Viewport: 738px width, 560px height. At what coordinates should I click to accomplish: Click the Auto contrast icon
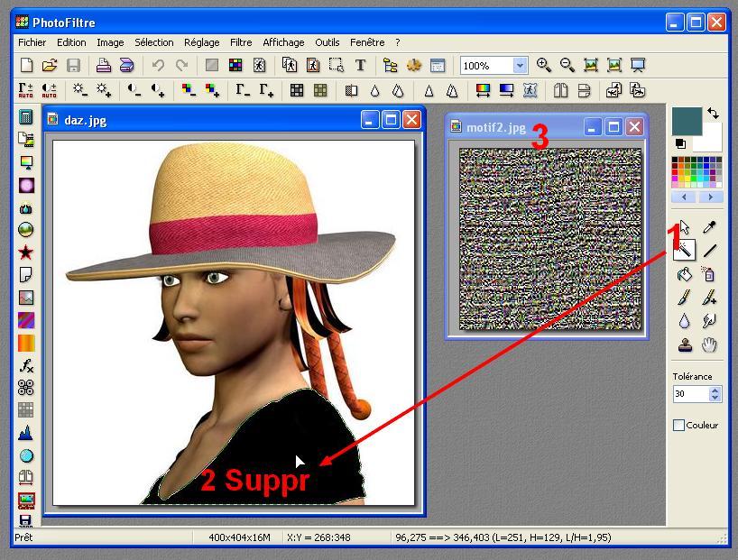49,90
